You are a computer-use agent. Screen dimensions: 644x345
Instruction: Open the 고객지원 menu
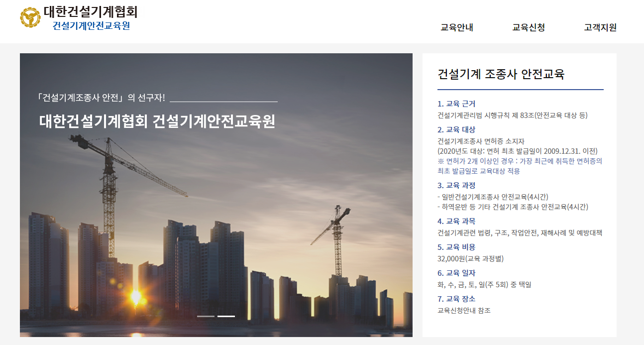coord(600,27)
